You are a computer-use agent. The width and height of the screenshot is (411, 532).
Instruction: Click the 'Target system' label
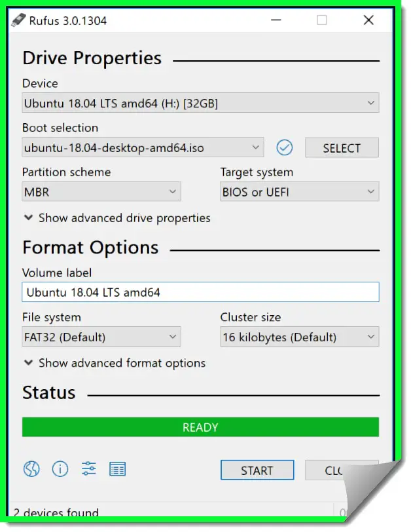coord(257,172)
